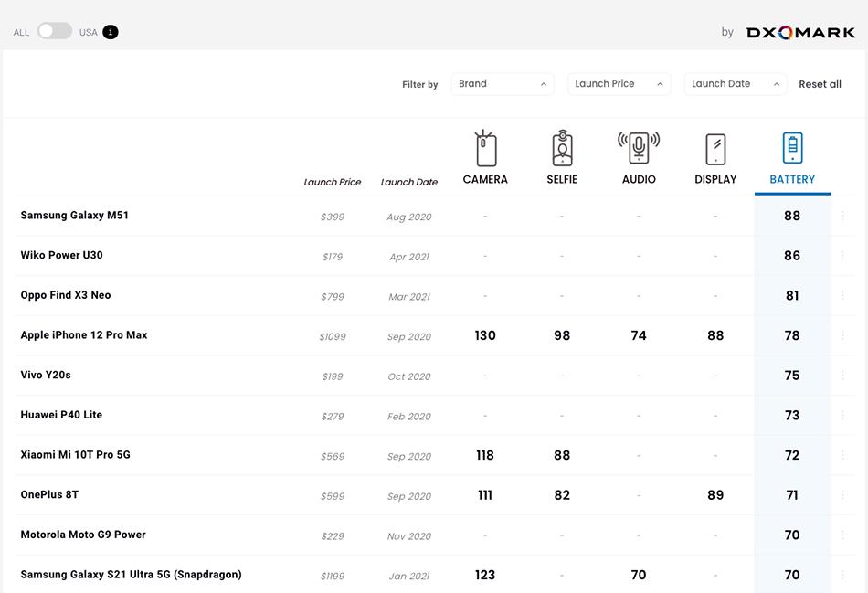868x593 pixels.
Task: Click the DXOMARK logo
Action: 800,33
